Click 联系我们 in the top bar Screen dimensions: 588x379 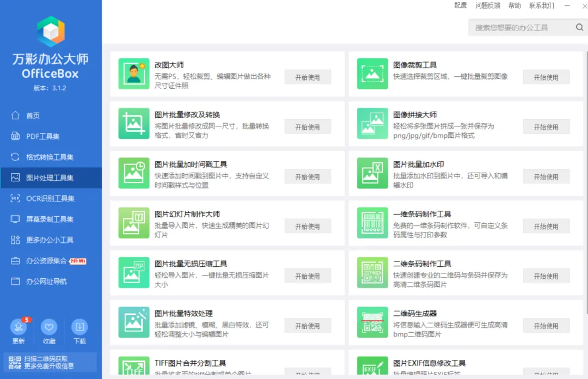click(542, 5)
